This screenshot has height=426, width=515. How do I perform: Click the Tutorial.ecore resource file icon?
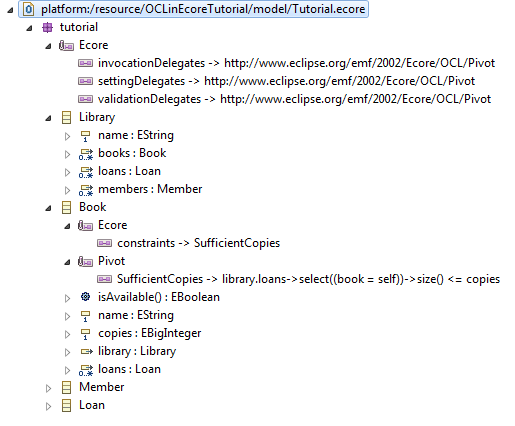pyautogui.click(x=28, y=9)
